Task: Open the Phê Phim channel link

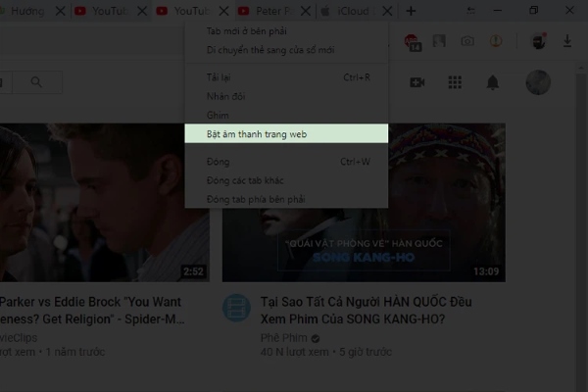Action: [x=284, y=337]
